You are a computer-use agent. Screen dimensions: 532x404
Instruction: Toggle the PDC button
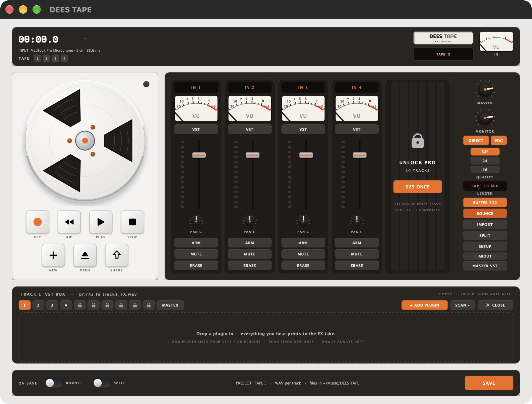(499, 141)
